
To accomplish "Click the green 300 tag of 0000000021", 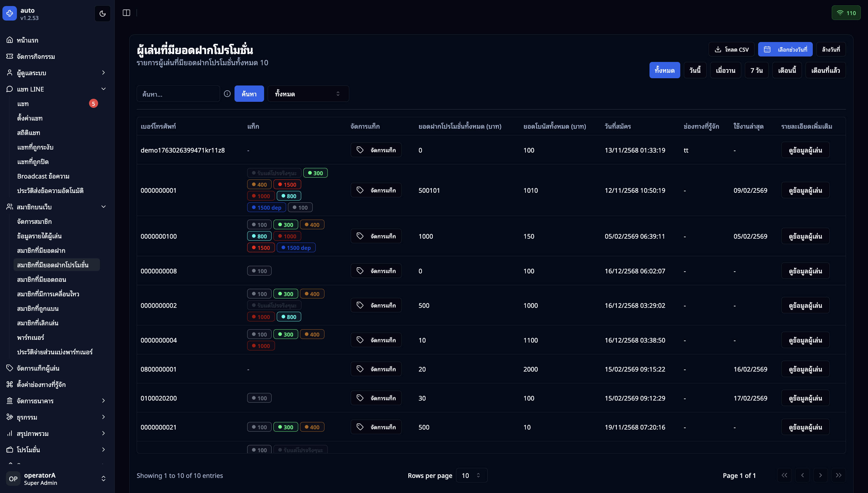I will pyautogui.click(x=286, y=427).
